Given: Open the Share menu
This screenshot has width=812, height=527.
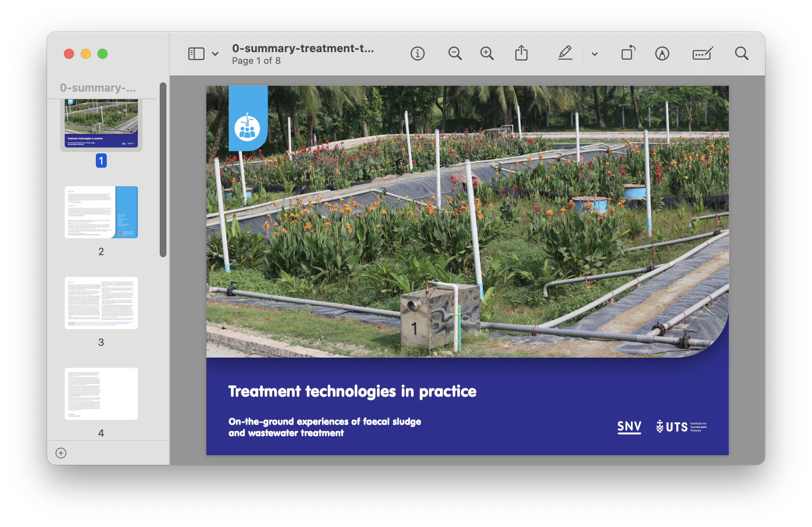Looking at the screenshot, I should point(521,54).
